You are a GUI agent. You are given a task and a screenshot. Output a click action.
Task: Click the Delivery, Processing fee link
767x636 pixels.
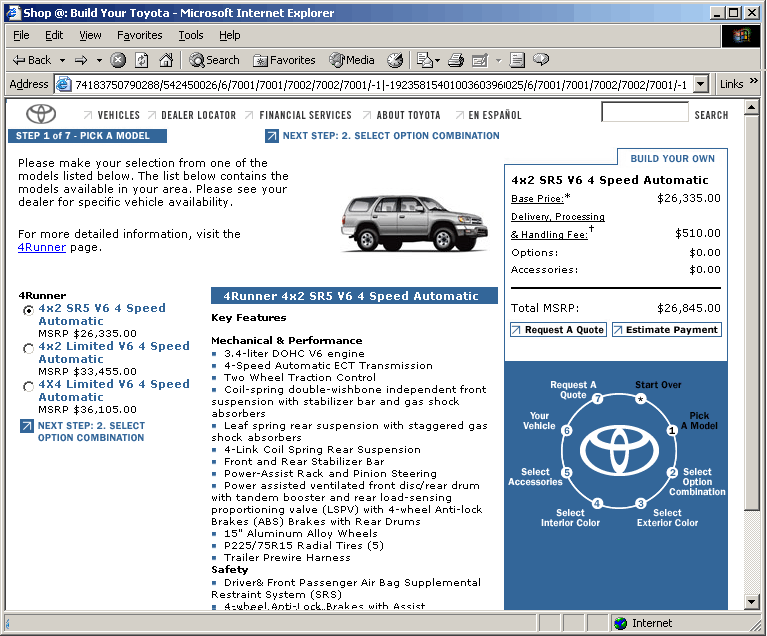(558, 226)
